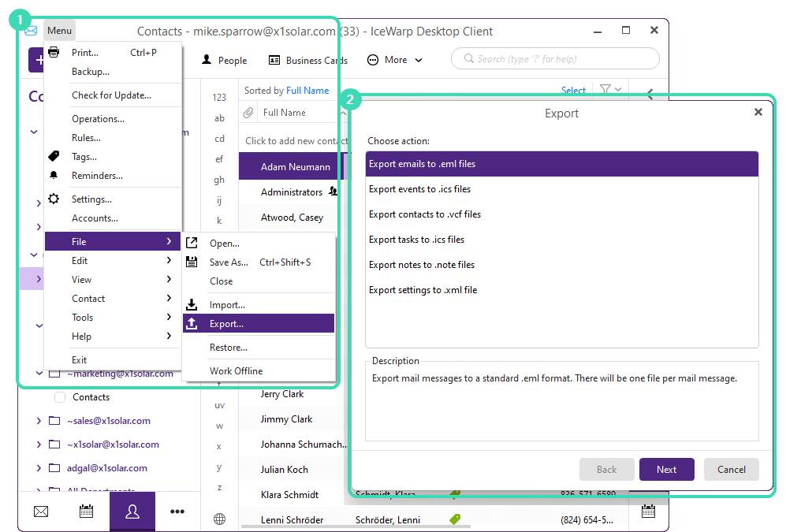The width and height of the screenshot is (786, 532).
Task: Open the filter dropdown arrow
Action: tap(618, 89)
